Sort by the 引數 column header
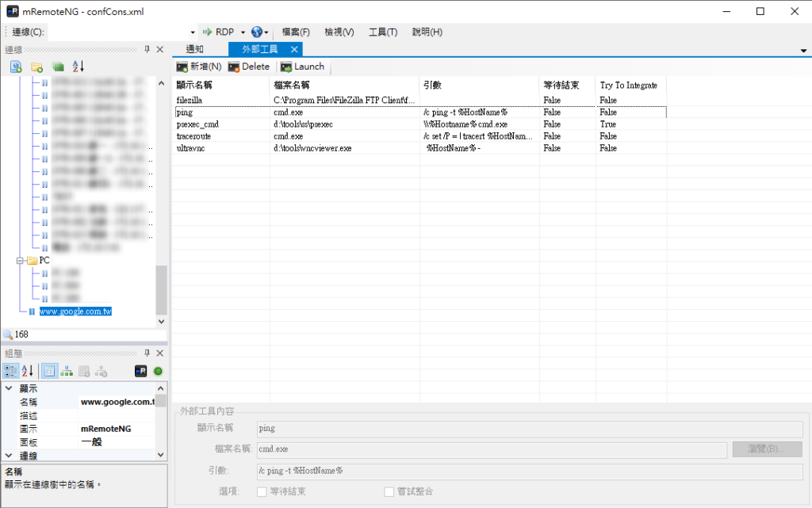 click(479, 85)
